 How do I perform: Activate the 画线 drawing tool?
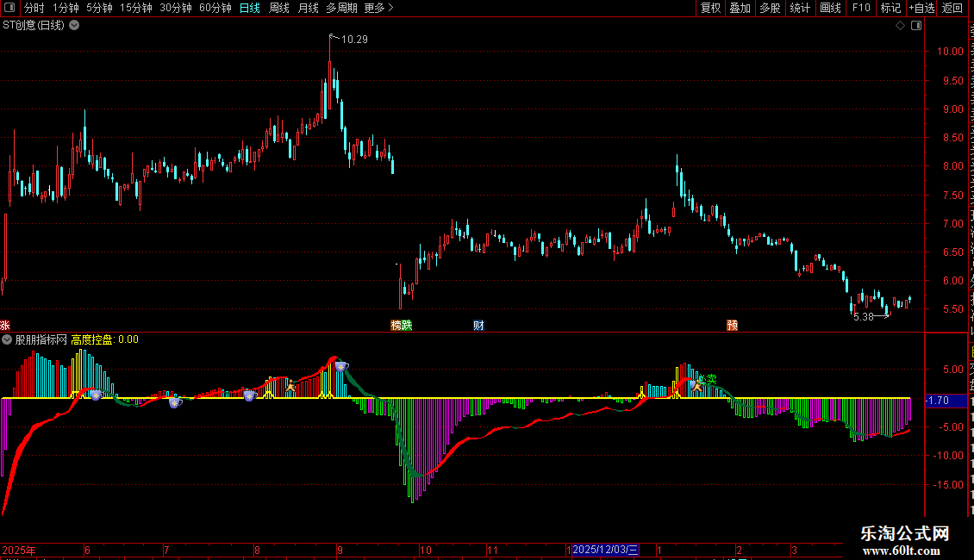click(830, 8)
